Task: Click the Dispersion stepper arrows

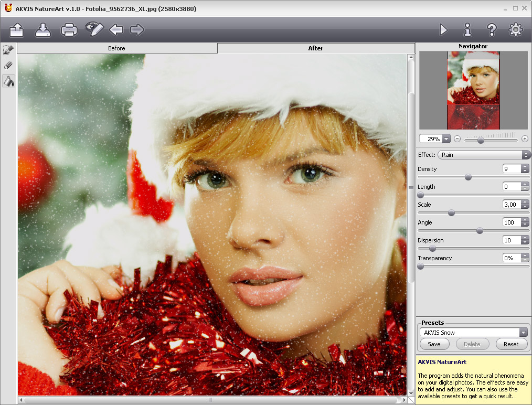Action: [525, 240]
